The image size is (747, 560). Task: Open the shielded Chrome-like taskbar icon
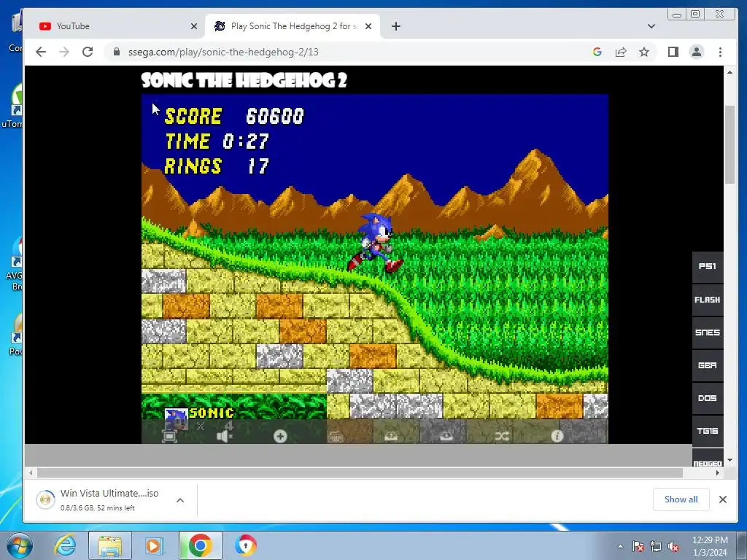246,545
